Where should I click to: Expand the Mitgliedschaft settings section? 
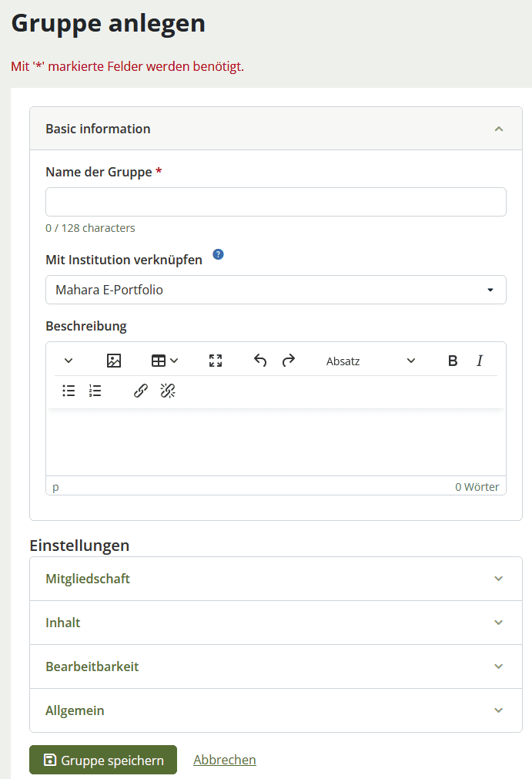pos(276,579)
